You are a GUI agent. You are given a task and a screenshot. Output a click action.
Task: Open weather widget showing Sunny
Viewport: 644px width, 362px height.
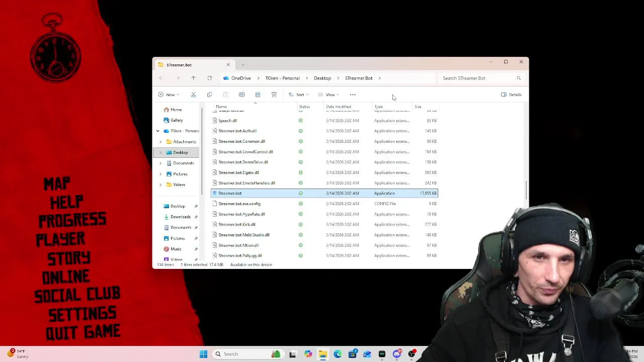click(17, 353)
